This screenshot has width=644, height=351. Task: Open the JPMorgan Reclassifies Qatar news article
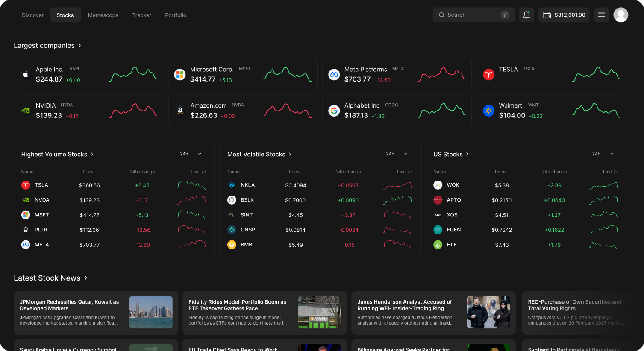point(96,313)
